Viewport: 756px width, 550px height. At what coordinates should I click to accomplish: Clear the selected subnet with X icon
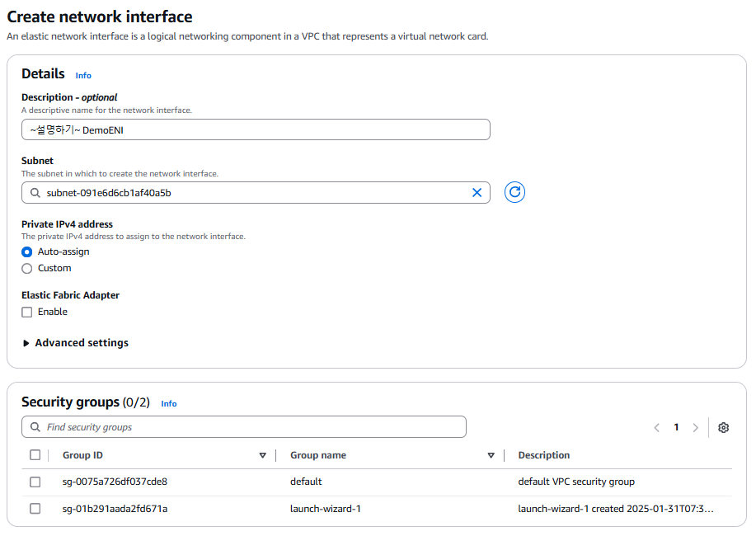tap(477, 192)
